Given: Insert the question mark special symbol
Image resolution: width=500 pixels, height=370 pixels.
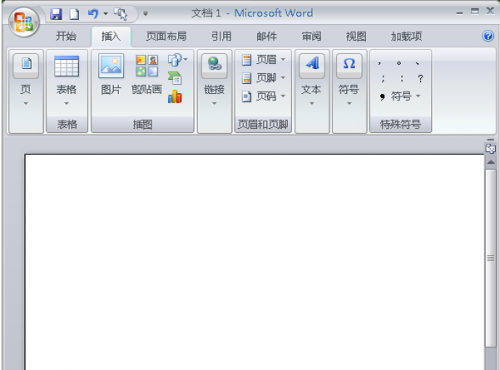Looking at the screenshot, I should point(420,79).
